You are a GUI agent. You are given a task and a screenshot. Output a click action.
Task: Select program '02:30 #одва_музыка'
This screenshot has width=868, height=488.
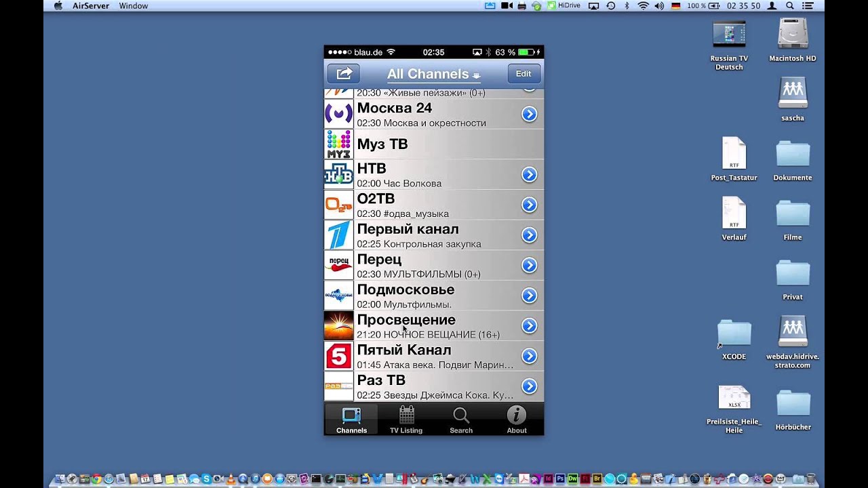(403, 214)
